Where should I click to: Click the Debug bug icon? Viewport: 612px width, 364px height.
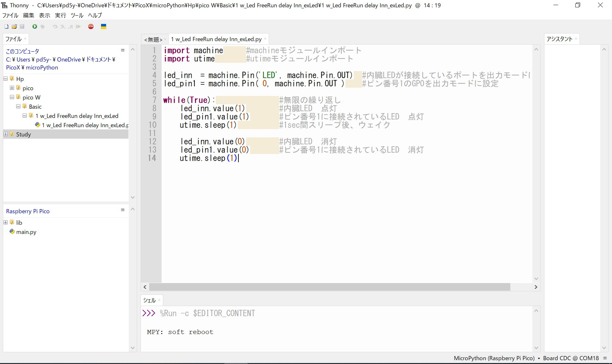tap(42, 27)
